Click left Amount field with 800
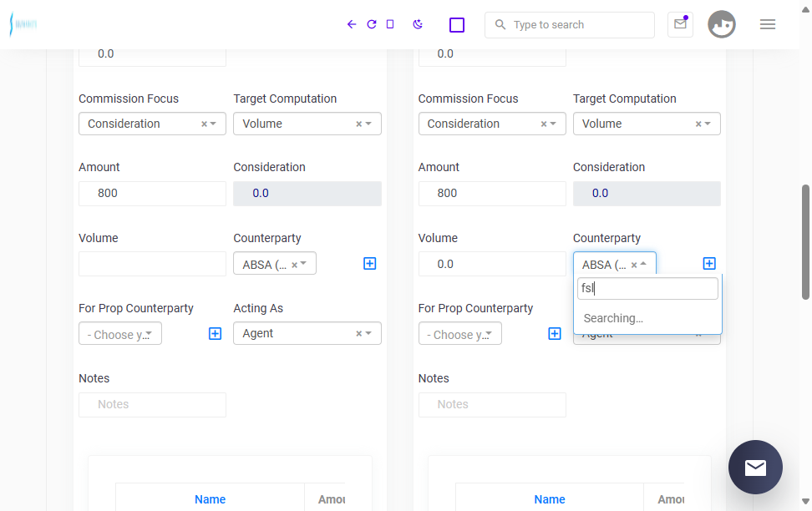812x511 pixels. click(152, 193)
